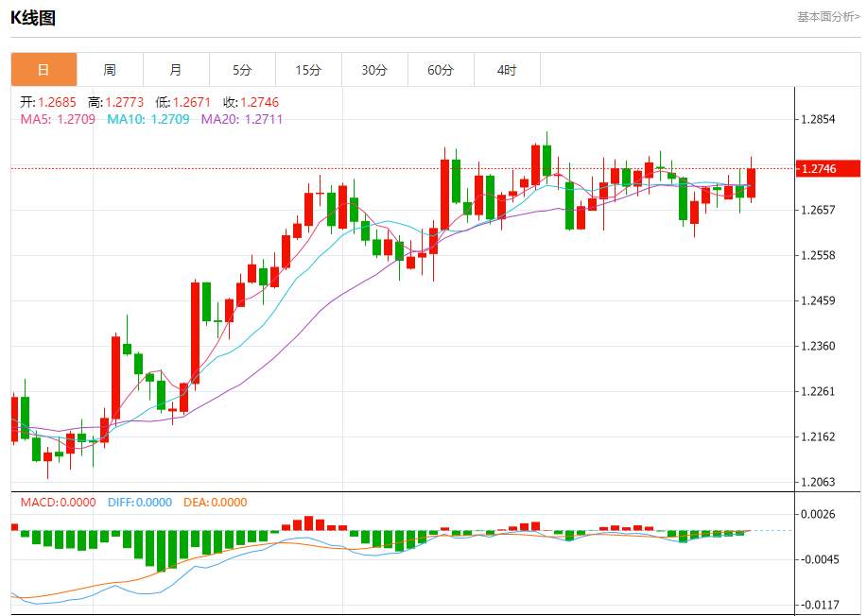Image resolution: width=867 pixels, height=616 pixels.
Task: Click the MACD value label
Action: 58,503
